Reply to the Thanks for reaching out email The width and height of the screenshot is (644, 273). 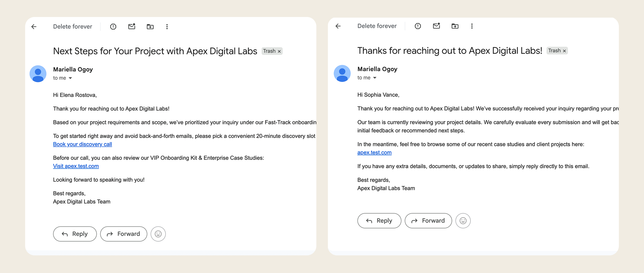tap(379, 221)
